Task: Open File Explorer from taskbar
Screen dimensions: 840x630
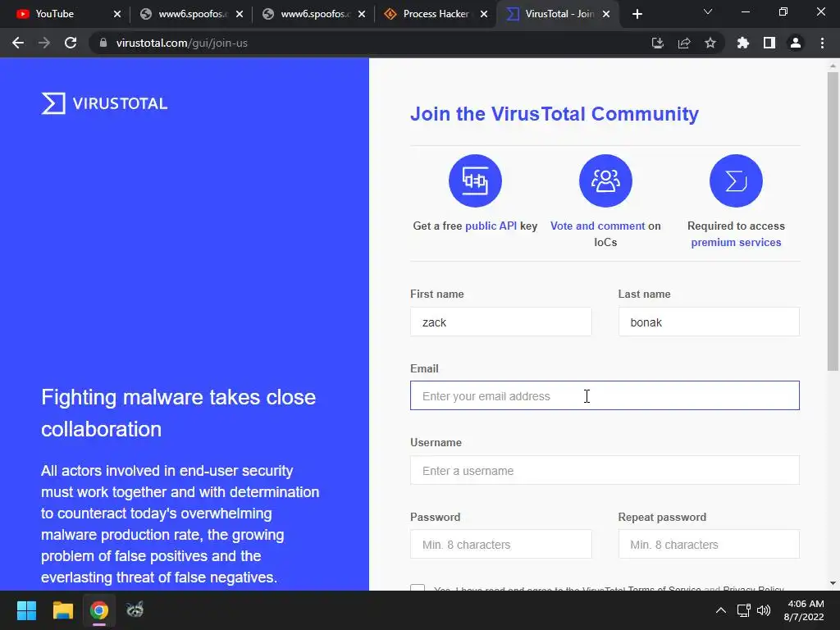Action: click(x=62, y=610)
